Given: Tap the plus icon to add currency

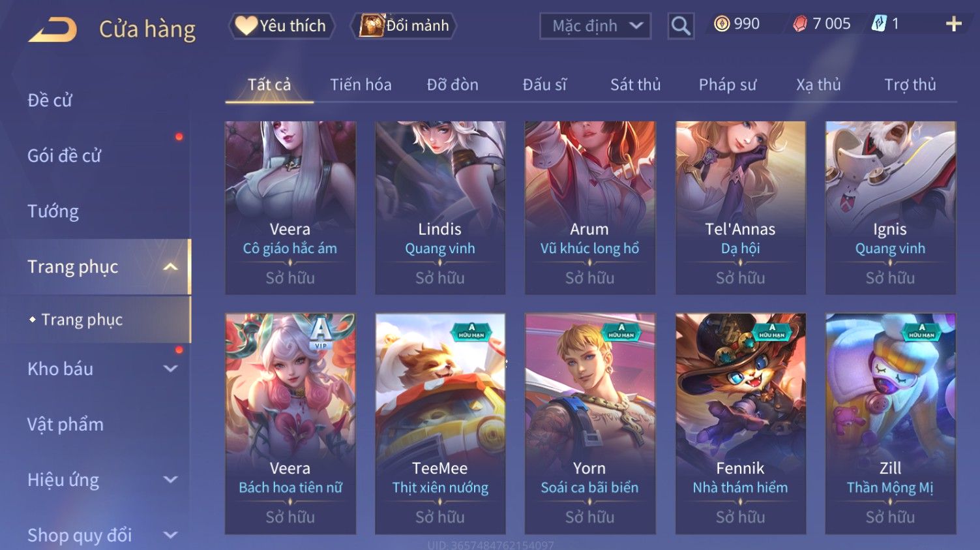Looking at the screenshot, I should point(953,24).
